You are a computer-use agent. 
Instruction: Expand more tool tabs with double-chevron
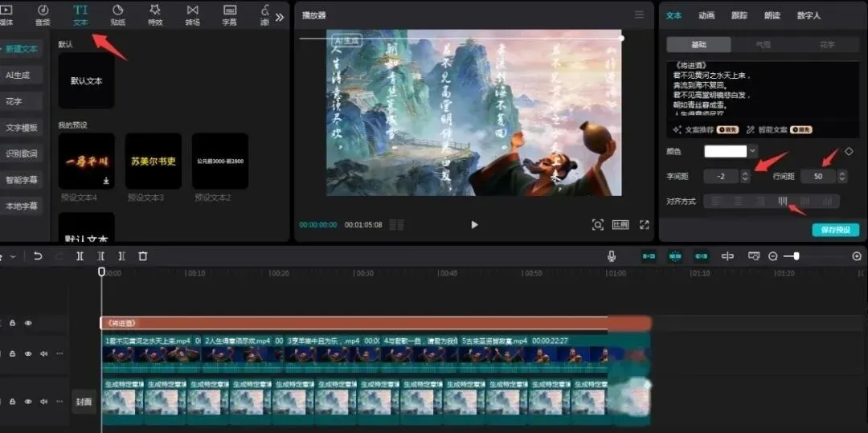(x=280, y=17)
